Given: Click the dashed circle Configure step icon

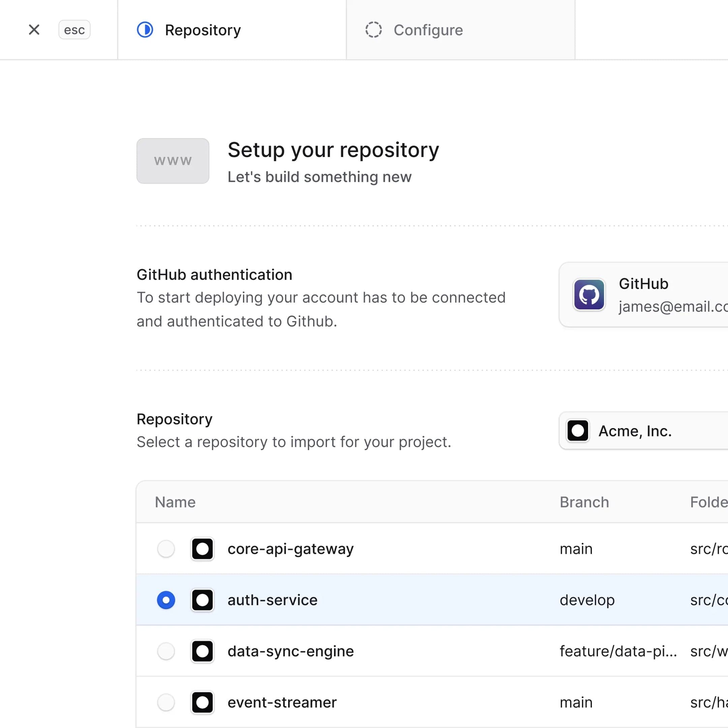Looking at the screenshot, I should pos(373,30).
